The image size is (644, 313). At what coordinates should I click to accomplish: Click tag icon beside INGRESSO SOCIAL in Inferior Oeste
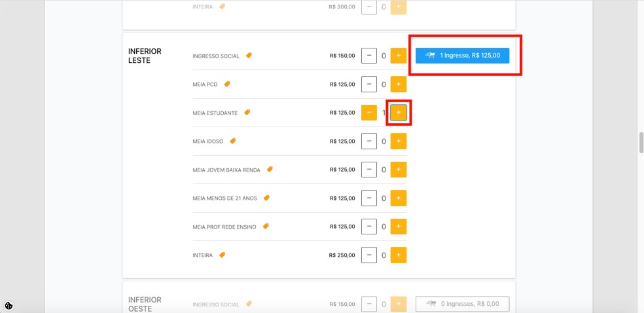tap(249, 304)
